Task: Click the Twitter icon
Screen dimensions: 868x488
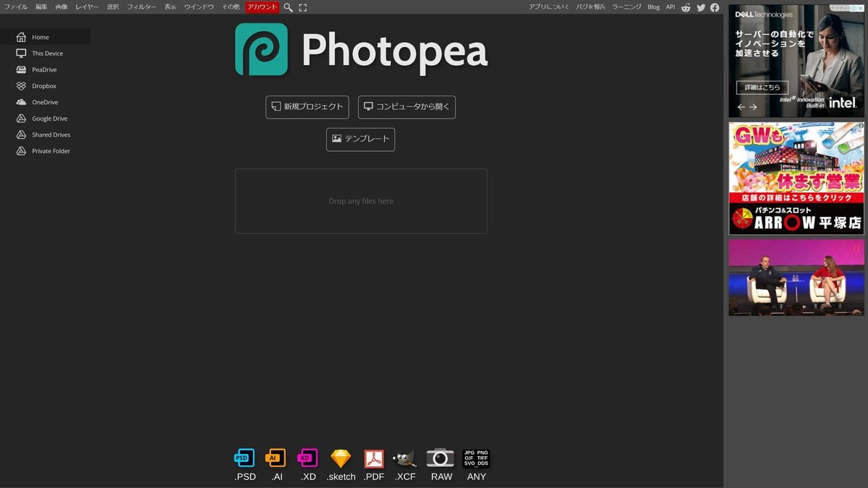Action: [701, 7]
